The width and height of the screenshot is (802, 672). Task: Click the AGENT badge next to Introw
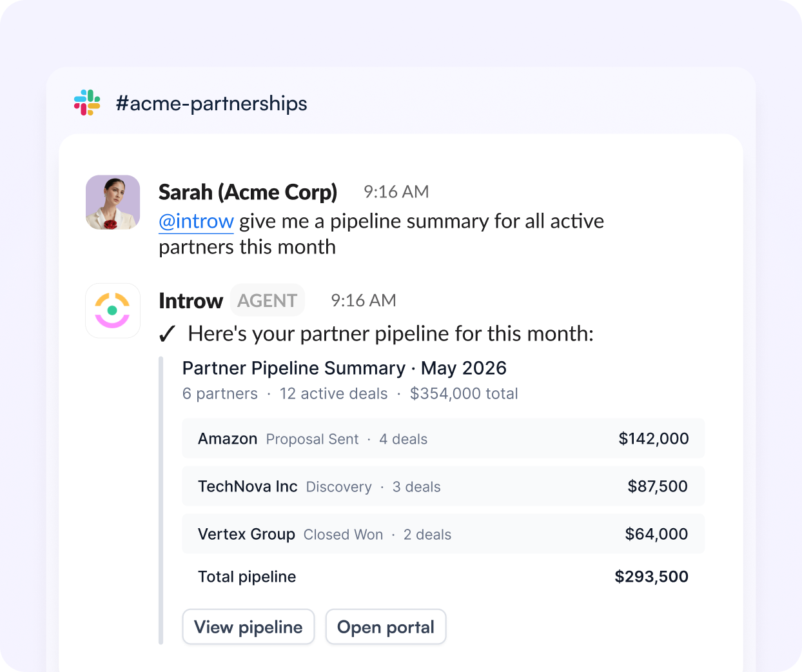click(268, 301)
